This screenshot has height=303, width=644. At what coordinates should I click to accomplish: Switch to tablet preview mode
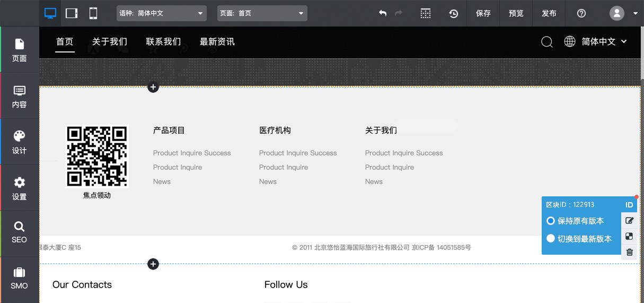click(x=72, y=13)
